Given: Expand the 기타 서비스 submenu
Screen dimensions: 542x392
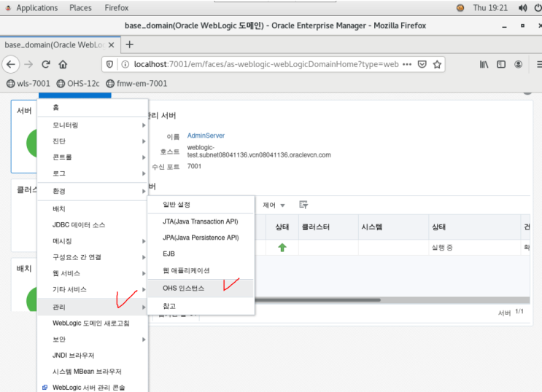Looking at the screenshot, I should click(x=93, y=289).
